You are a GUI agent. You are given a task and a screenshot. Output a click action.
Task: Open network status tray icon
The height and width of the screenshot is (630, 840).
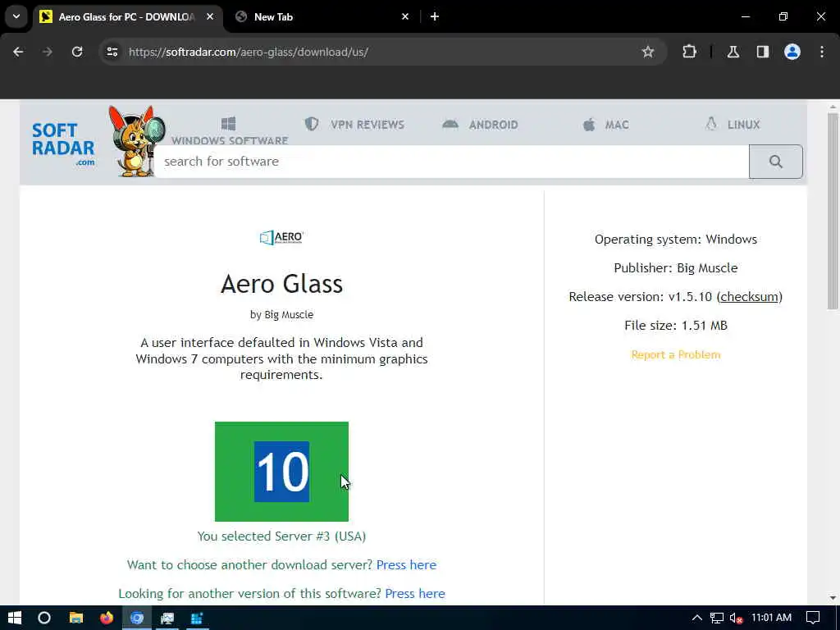click(x=717, y=618)
